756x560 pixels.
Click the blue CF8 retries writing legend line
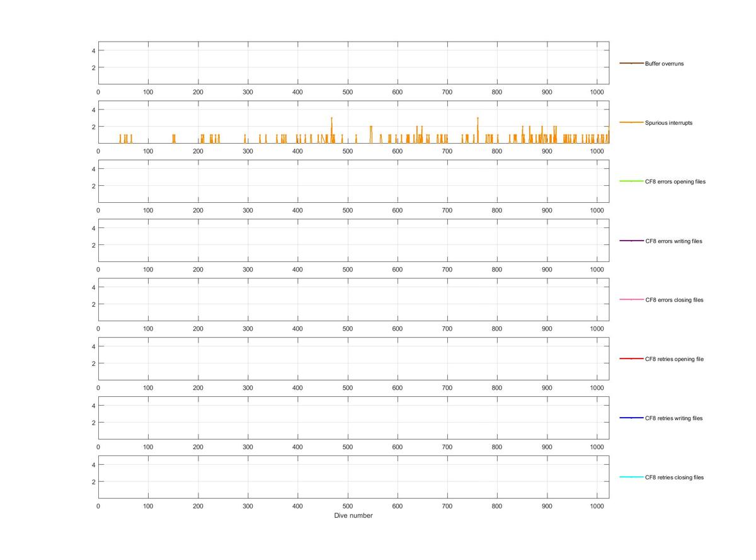(x=631, y=418)
